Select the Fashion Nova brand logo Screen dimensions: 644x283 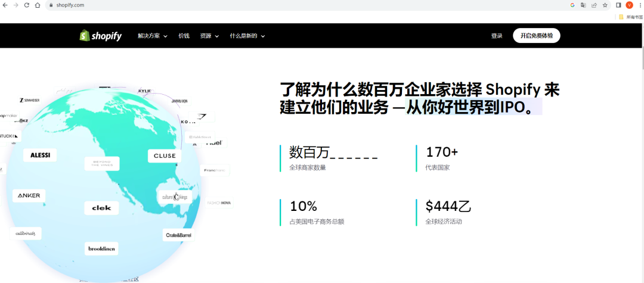pos(219,203)
